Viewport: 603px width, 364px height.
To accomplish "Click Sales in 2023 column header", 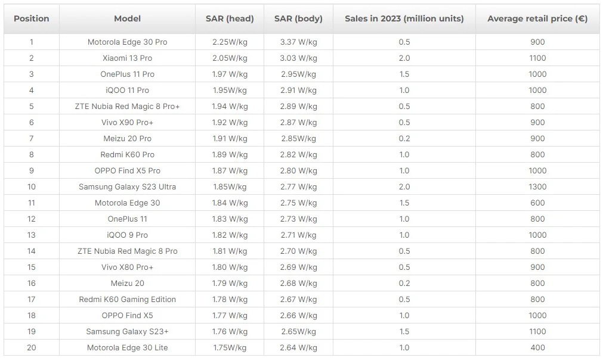I will (x=404, y=18).
